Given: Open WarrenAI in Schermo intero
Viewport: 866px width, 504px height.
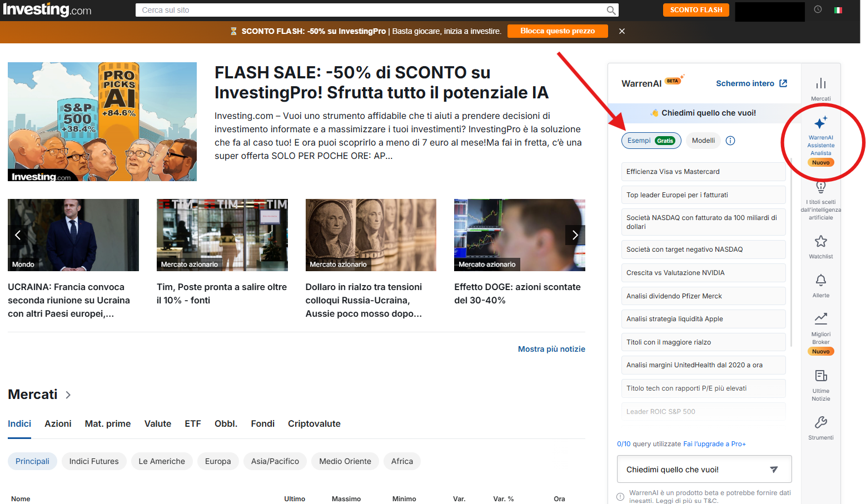Looking at the screenshot, I should [x=751, y=83].
